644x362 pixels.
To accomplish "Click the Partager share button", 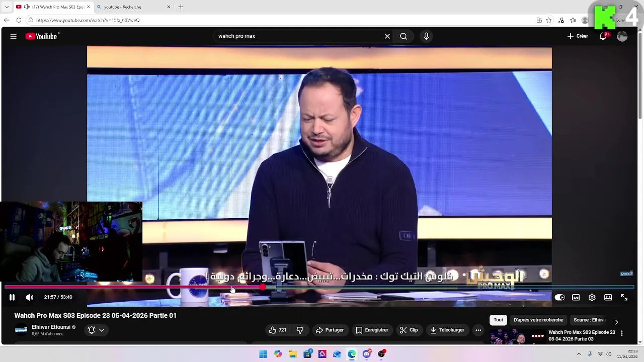I will coord(330,330).
